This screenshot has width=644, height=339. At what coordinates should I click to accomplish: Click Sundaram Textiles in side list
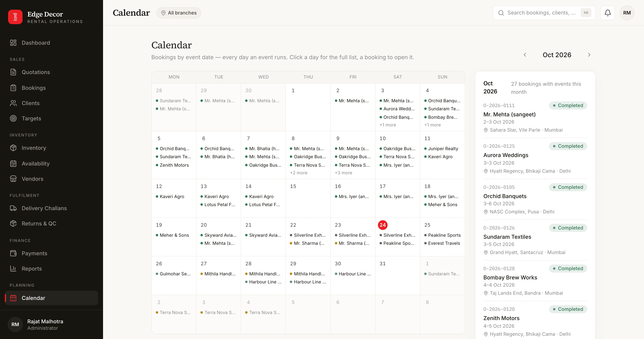[507, 237]
